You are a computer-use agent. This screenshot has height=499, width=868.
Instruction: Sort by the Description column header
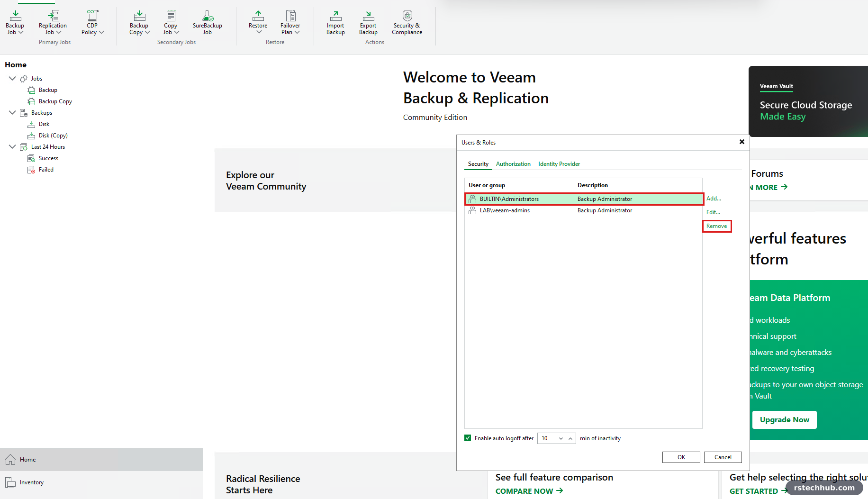593,185
